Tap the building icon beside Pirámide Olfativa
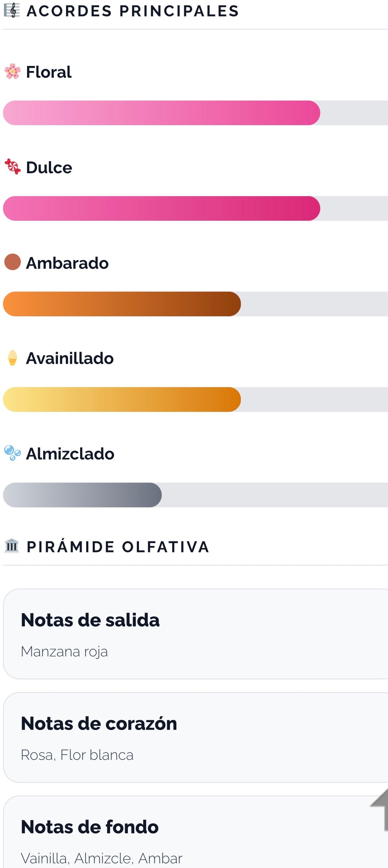This screenshot has width=388, height=868. pos(12,546)
